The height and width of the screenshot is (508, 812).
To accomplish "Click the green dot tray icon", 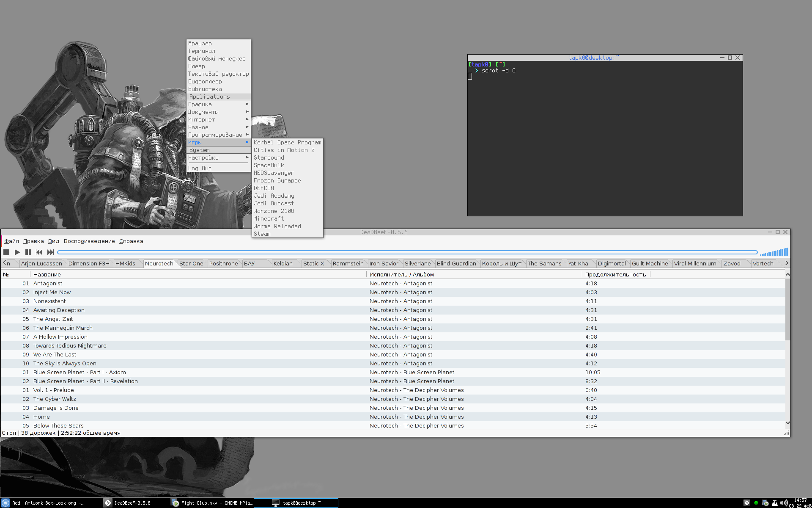I will (756, 503).
